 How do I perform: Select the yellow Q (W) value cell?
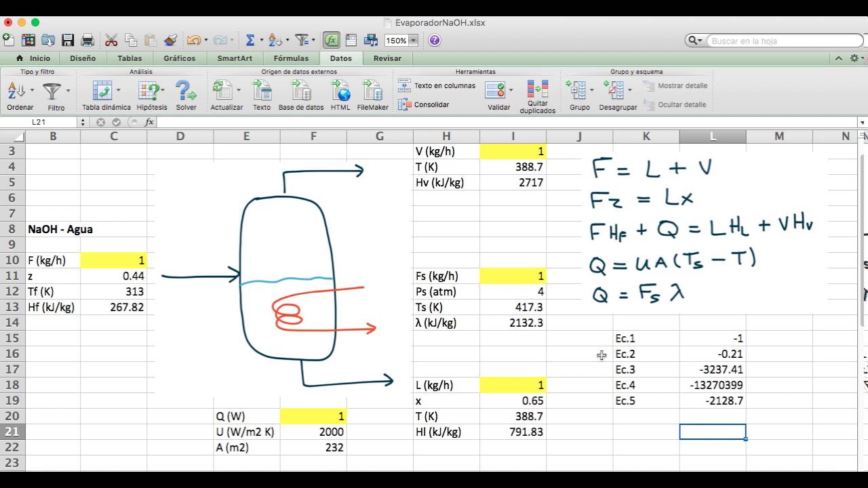coord(313,416)
